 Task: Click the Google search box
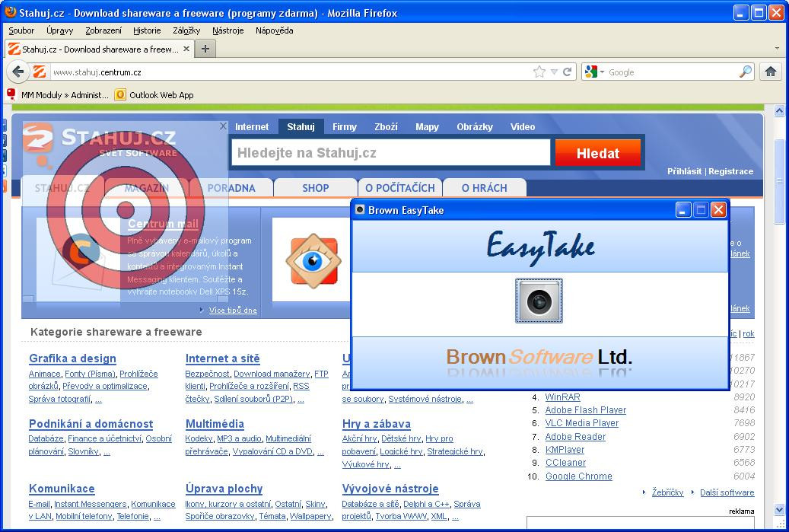point(672,72)
